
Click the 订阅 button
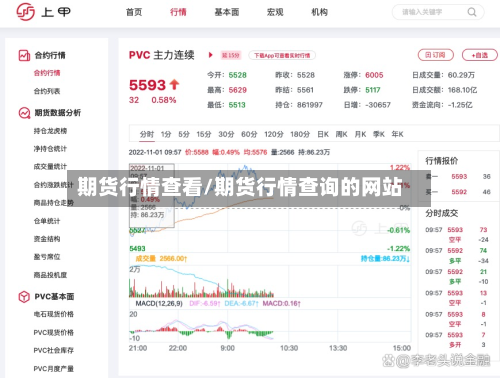click(436, 55)
